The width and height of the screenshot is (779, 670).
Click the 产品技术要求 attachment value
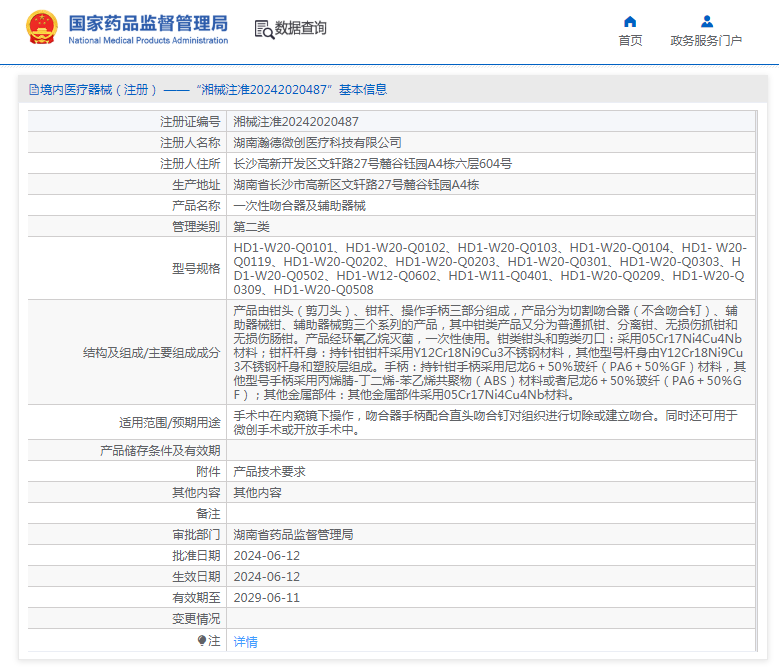click(x=269, y=471)
